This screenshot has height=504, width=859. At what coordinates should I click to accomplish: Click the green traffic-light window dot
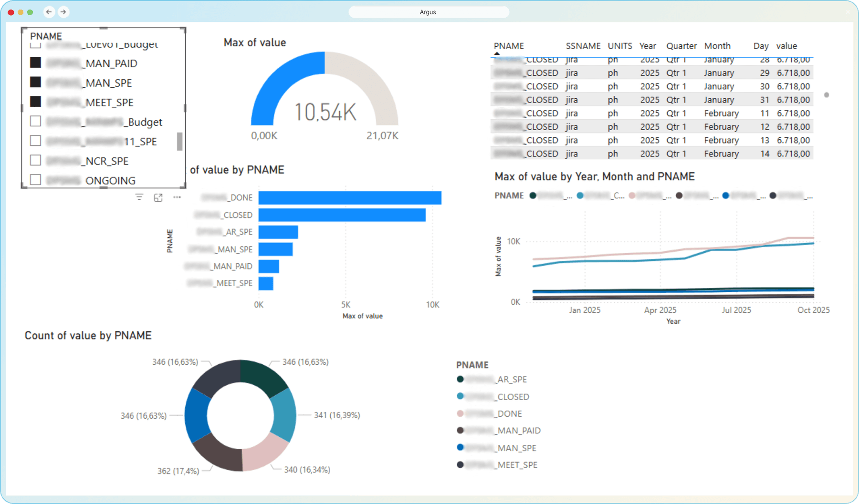click(30, 12)
